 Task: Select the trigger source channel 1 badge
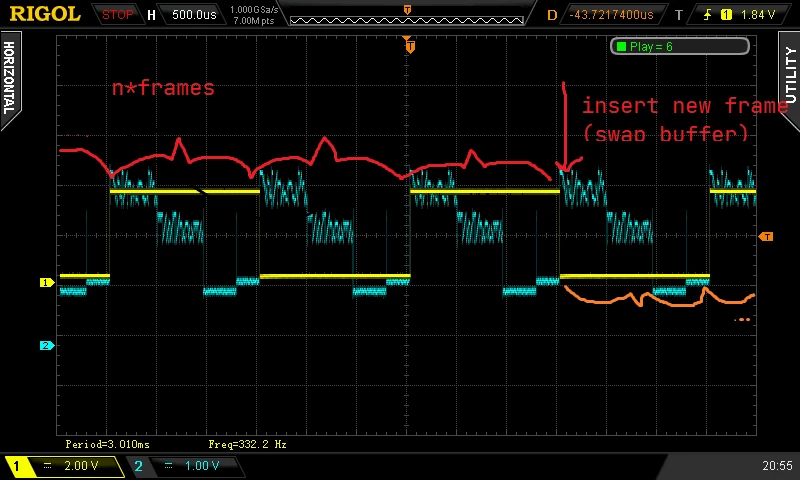[726, 15]
